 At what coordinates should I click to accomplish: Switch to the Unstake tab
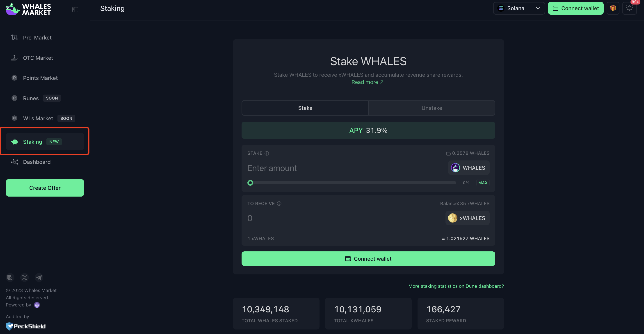[432, 108]
